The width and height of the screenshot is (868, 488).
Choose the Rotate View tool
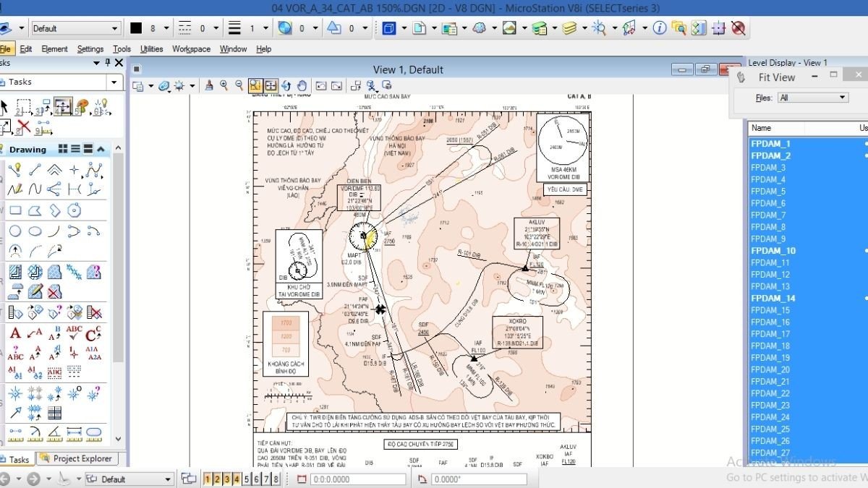tap(286, 85)
